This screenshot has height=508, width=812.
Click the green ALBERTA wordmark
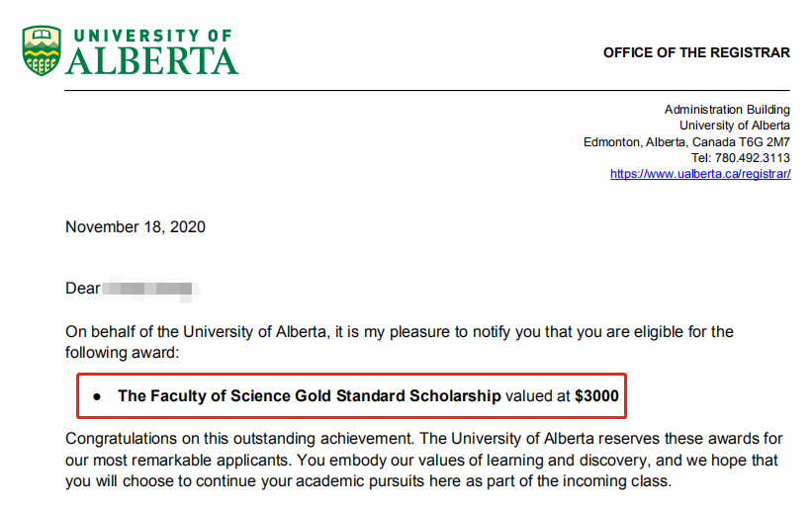coord(152,61)
